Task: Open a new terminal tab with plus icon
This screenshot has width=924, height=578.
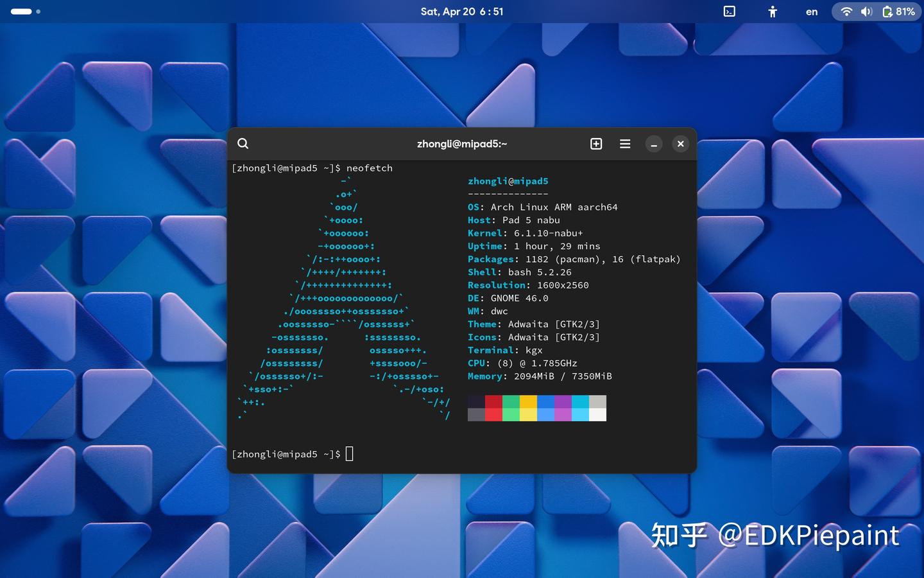Action: [596, 143]
